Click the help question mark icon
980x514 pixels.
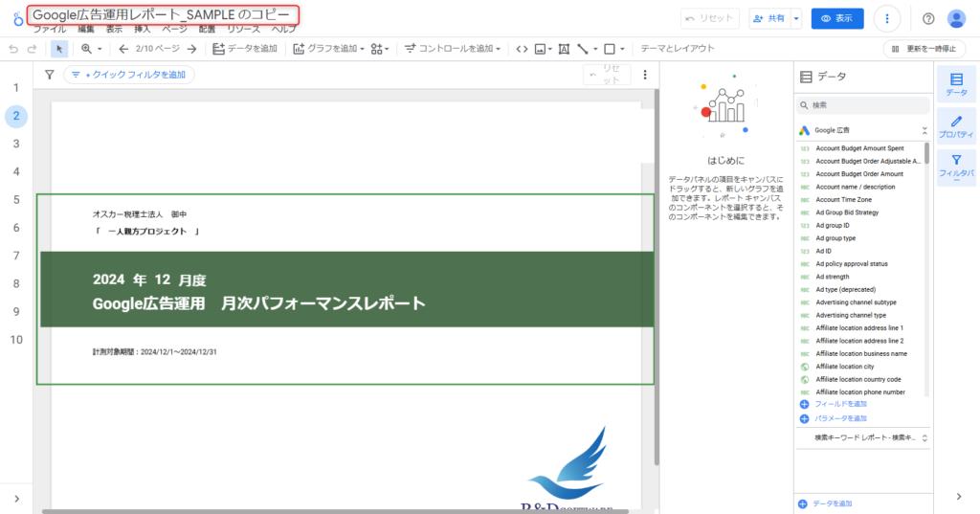point(927,18)
